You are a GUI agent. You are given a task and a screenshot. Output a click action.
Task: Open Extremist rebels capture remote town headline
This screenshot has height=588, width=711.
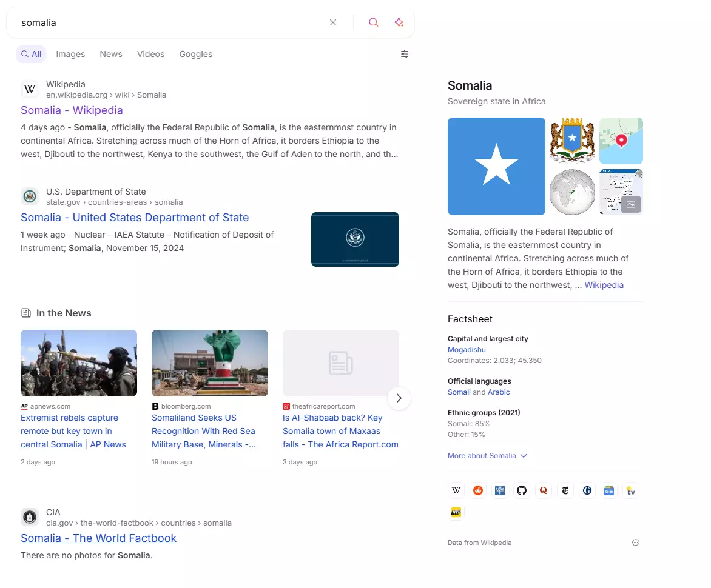[73, 431]
